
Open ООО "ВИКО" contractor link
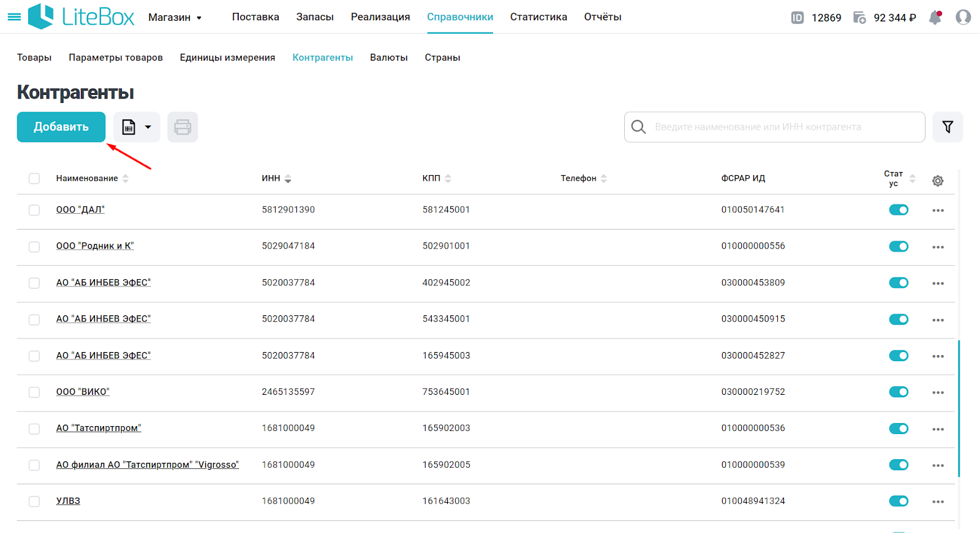[x=83, y=391]
